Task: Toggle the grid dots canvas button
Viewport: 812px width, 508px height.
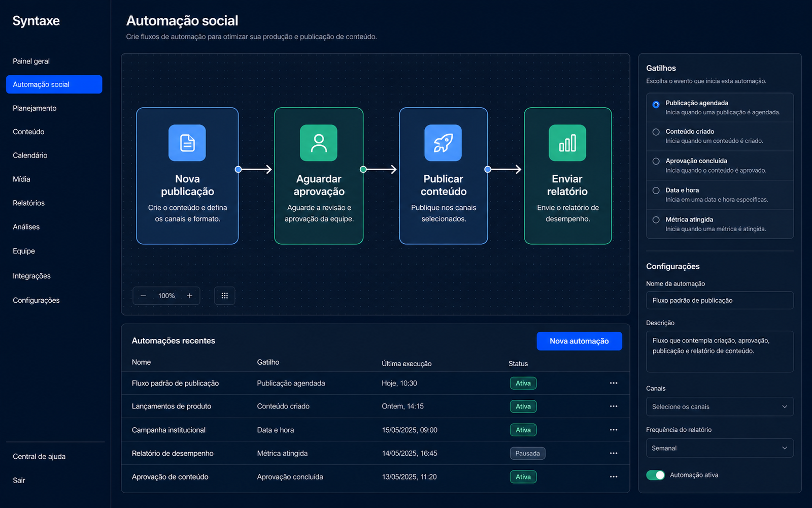Action: pos(224,296)
